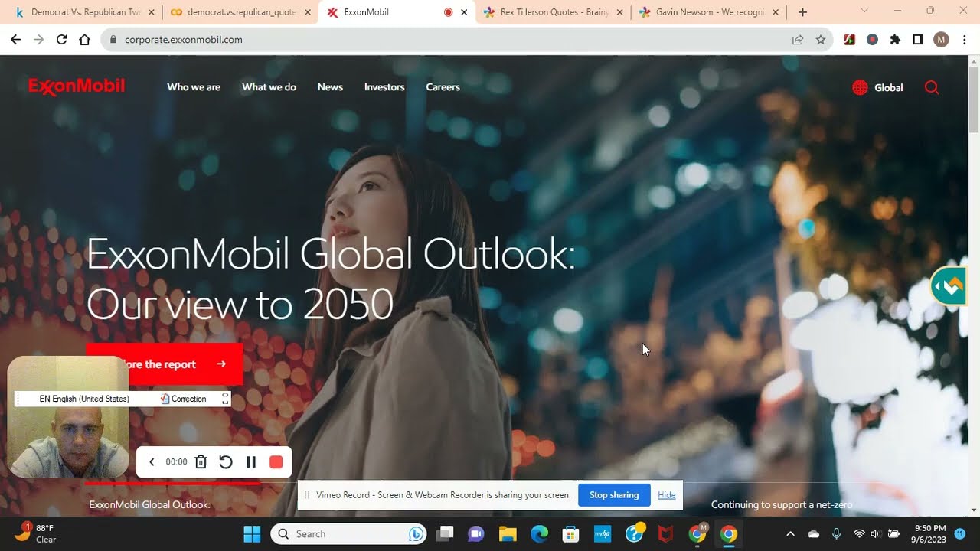Click the Explore the report button
This screenshot has height=551, width=980.
point(164,364)
